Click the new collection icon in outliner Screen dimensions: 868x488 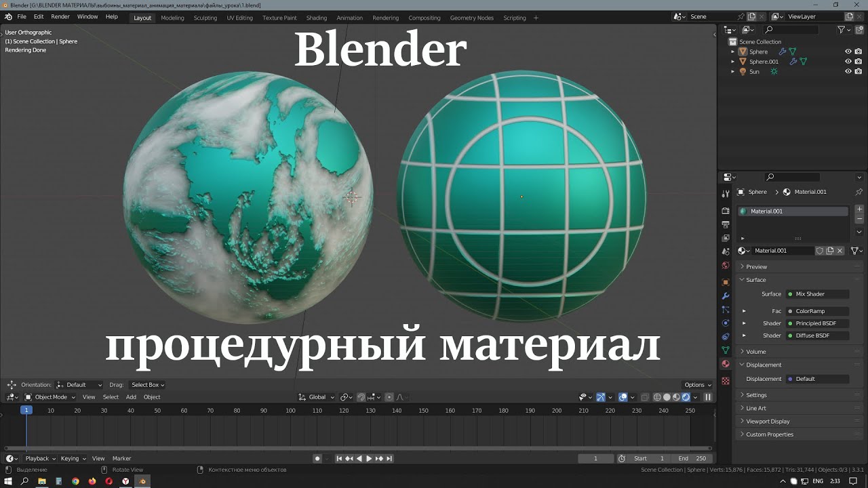click(860, 30)
